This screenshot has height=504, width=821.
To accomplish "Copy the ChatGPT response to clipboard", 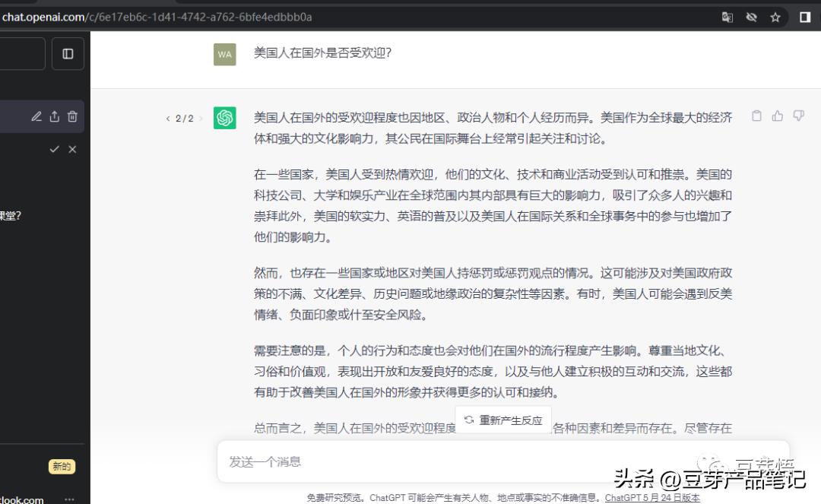I will pyautogui.click(x=756, y=116).
